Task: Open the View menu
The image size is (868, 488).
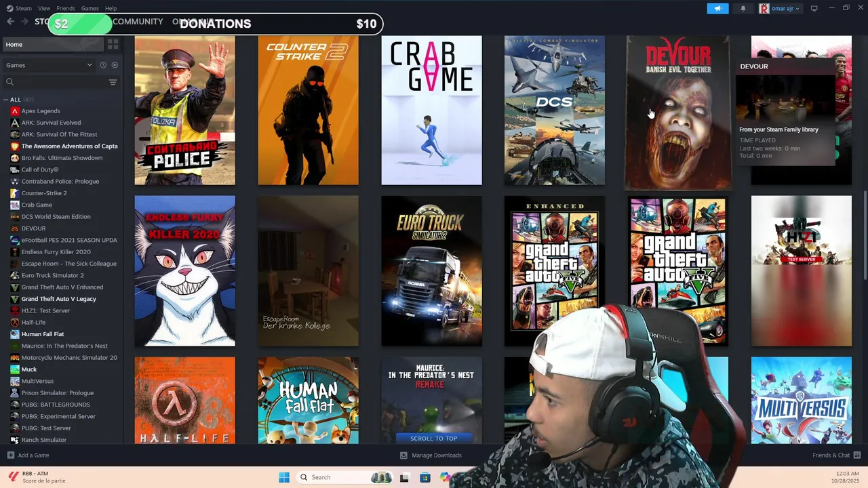Action: (x=44, y=8)
